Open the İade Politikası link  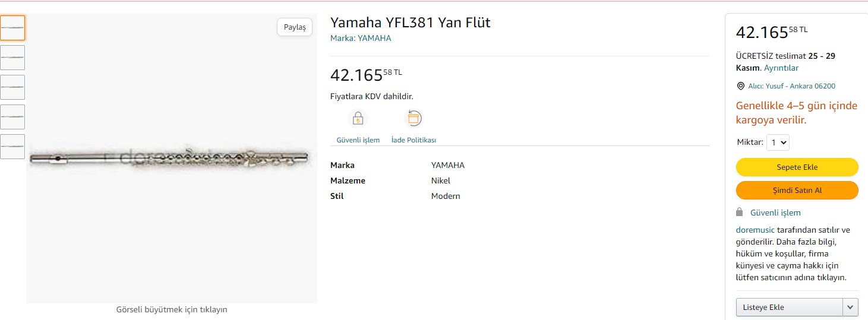(x=414, y=140)
